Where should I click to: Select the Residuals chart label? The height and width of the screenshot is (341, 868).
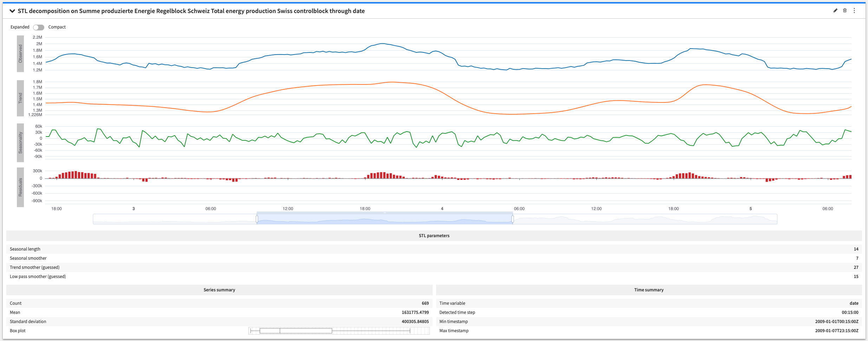click(x=20, y=187)
